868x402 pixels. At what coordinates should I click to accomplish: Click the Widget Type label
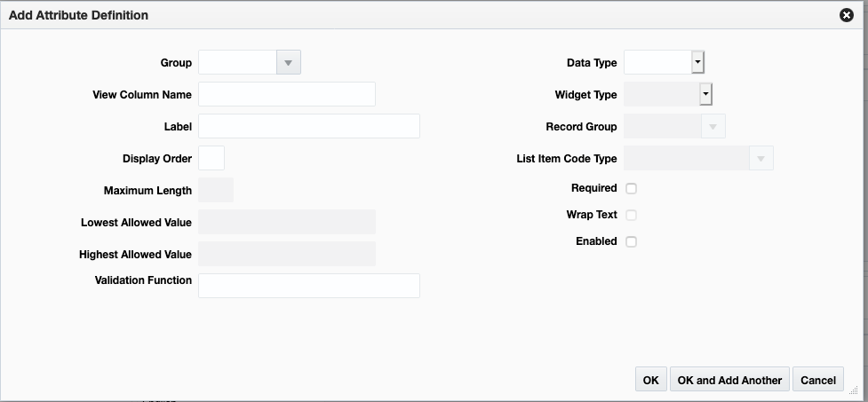click(x=585, y=95)
